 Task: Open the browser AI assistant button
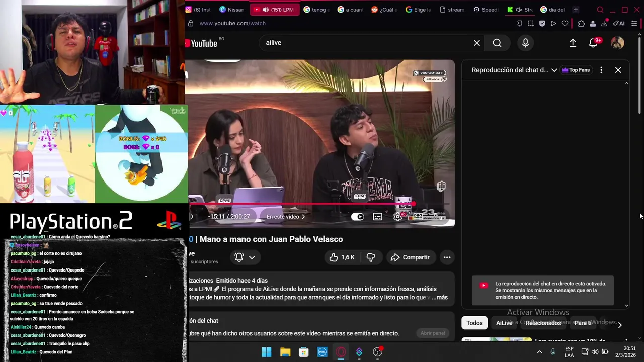coord(619,23)
